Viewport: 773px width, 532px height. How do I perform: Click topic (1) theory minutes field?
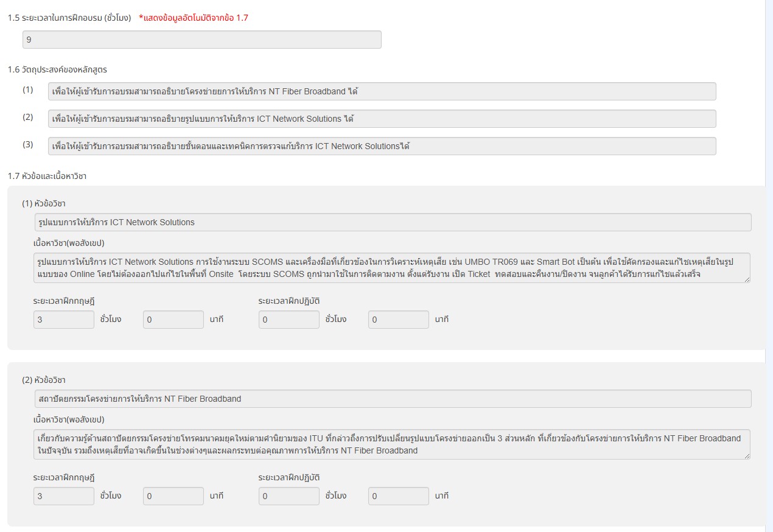tap(173, 320)
